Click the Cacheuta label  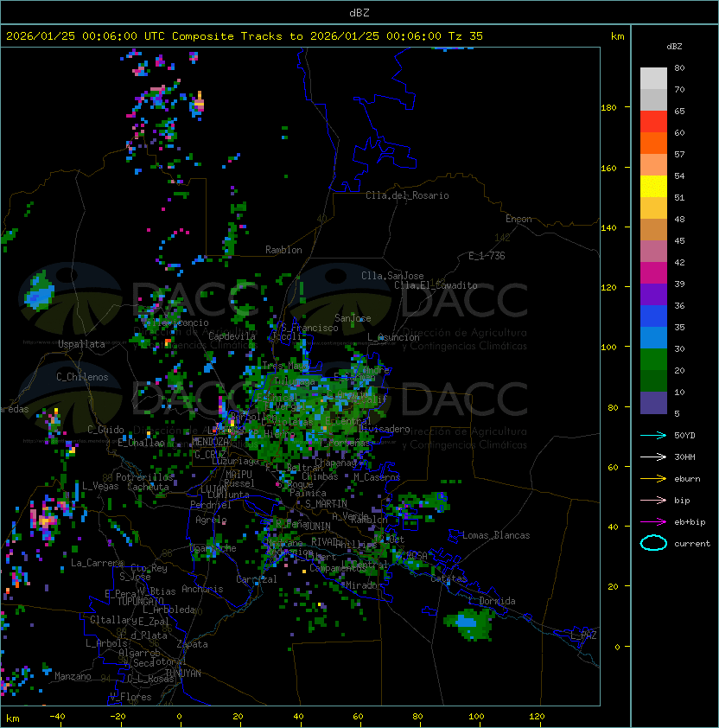[x=148, y=487]
